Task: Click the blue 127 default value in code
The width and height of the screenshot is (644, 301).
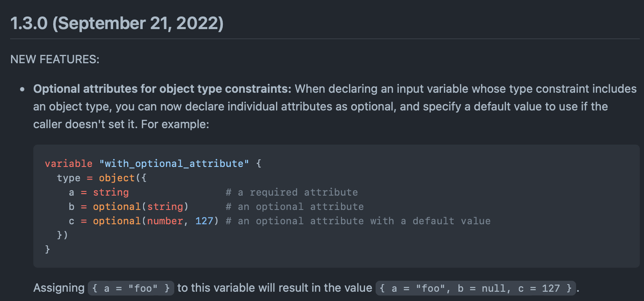Action: 204,221
